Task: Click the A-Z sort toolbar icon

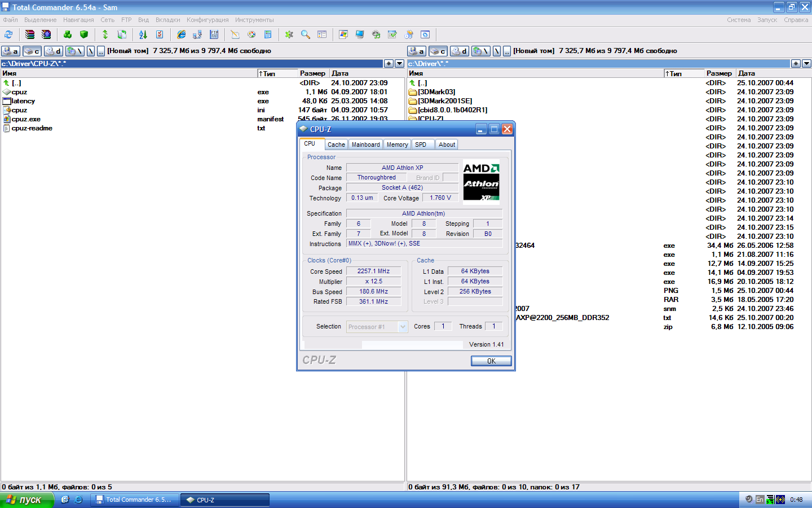Action: (x=143, y=34)
